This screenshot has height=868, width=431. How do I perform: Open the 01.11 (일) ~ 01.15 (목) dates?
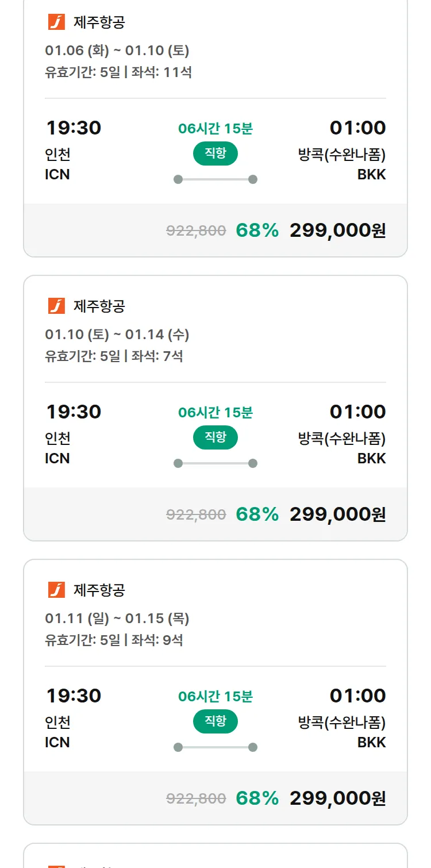[x=117, y=619]
